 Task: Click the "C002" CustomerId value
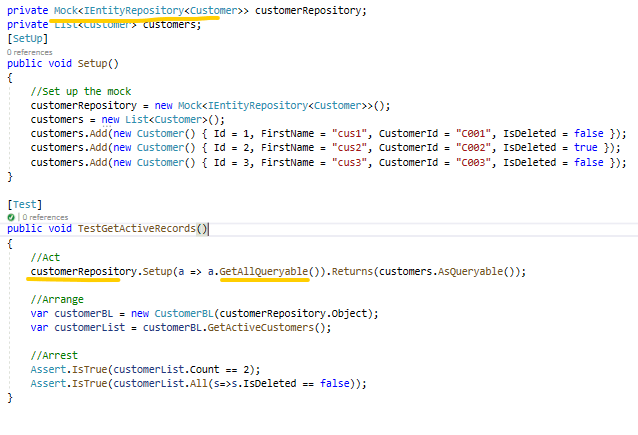click(x=473, y=147)
